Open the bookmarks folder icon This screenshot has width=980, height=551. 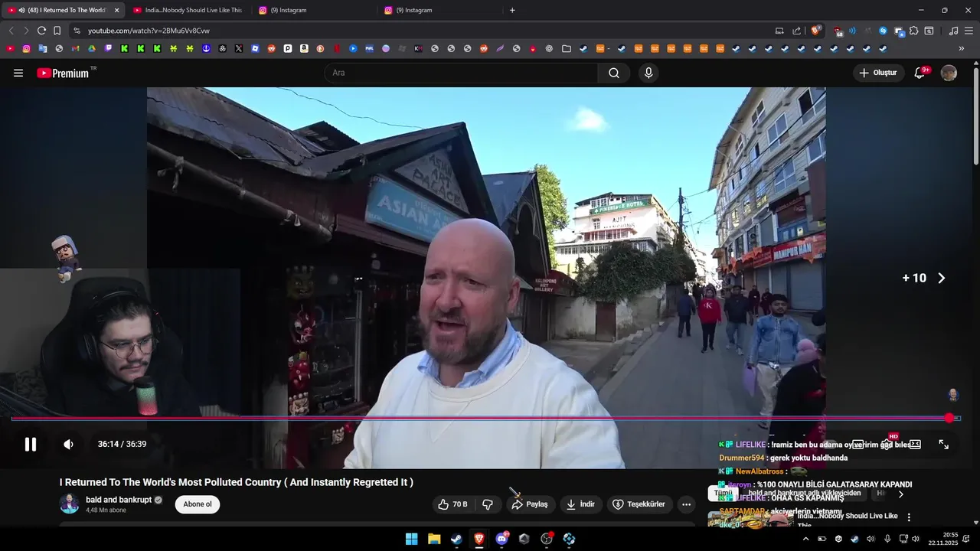point(567,48)
